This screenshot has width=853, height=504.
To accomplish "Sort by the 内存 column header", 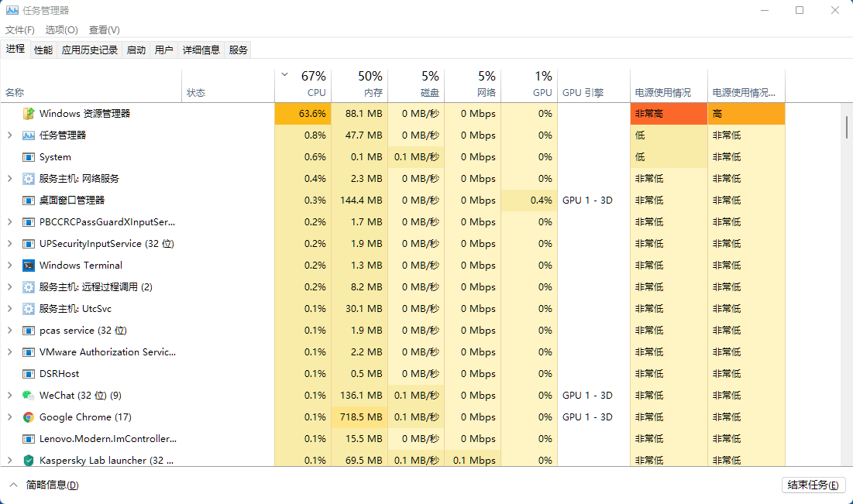I will (359, 85).
